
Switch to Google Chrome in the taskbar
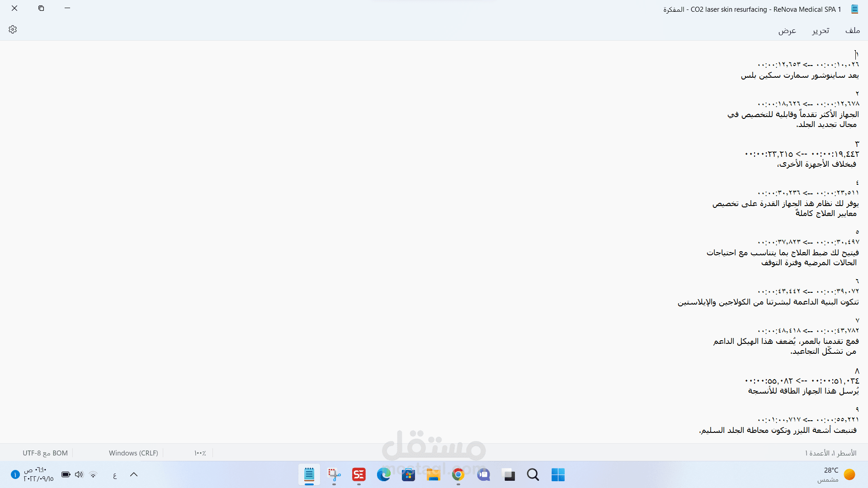tap(458, 475)
